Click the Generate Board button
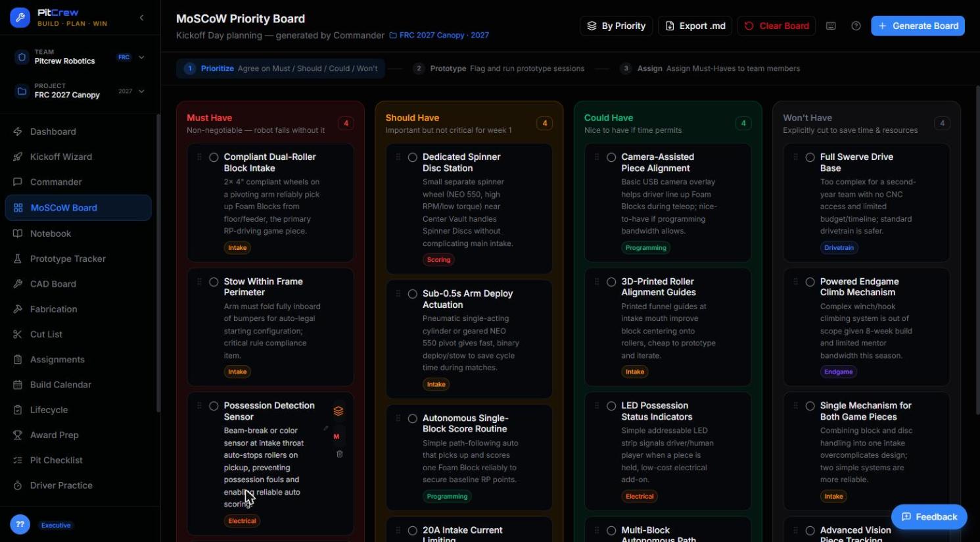 (918, 26)
